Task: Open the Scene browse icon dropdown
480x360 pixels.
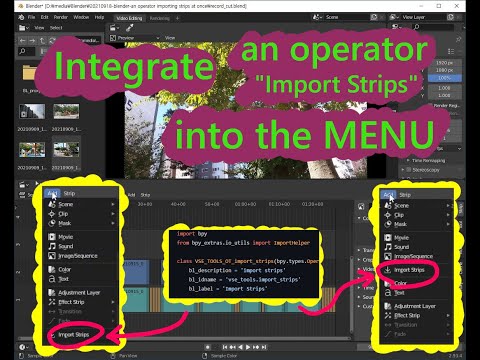Action: (316, 17)
